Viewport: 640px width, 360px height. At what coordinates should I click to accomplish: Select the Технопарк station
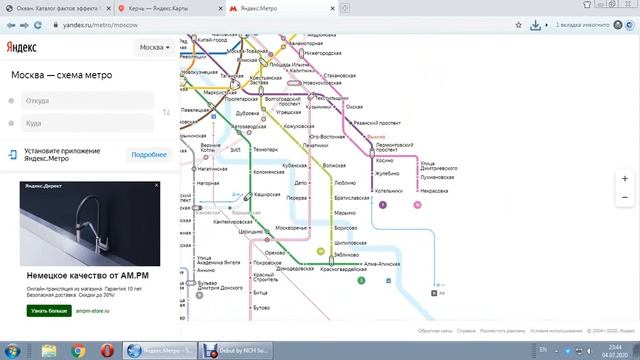[265, 150]
